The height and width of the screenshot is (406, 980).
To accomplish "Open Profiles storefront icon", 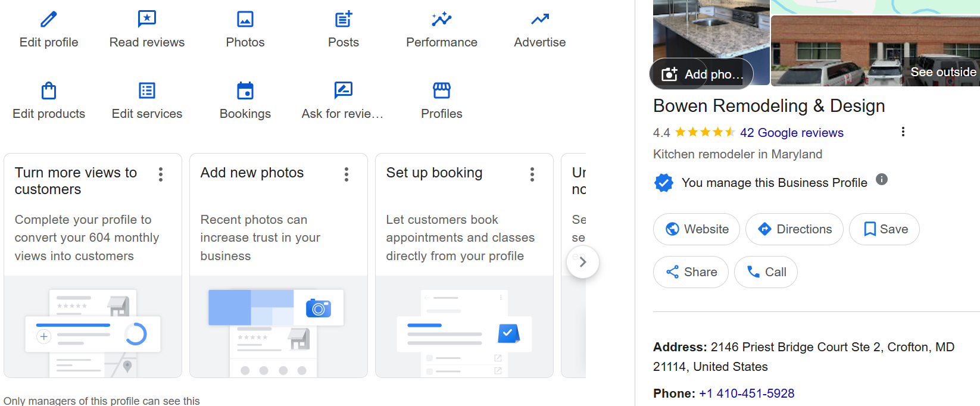I will (x=442, y=90).
